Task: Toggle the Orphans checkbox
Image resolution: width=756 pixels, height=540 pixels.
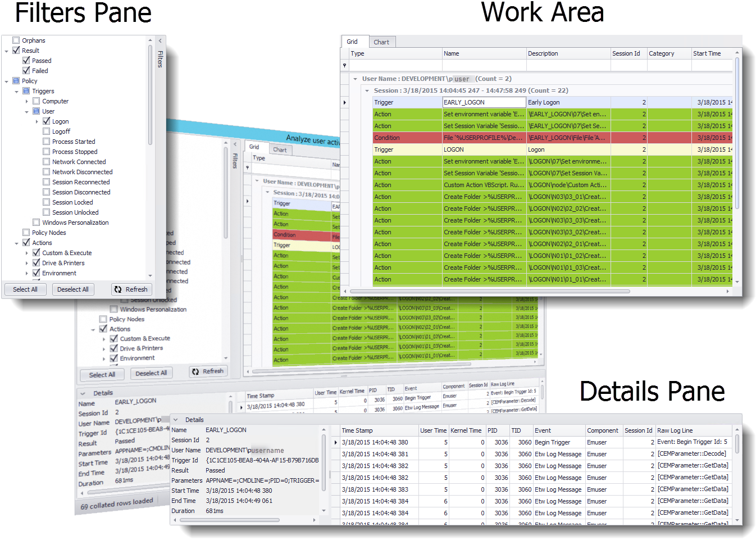Action: click(x=16, y=40)
